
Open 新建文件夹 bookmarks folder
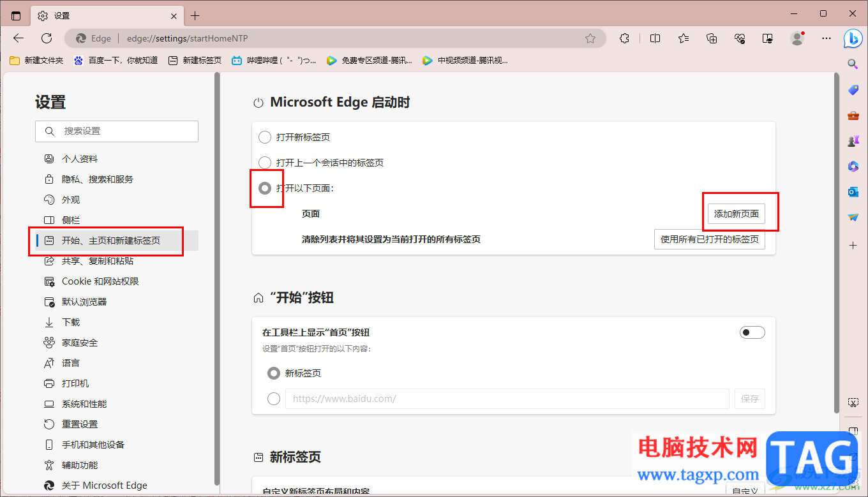pos(36,61)
